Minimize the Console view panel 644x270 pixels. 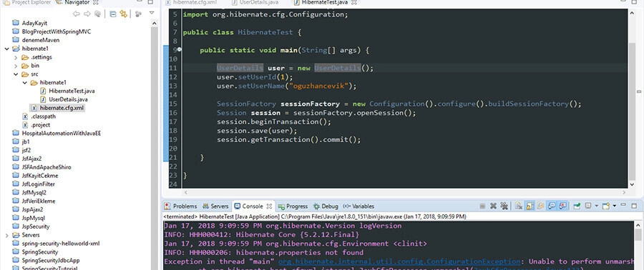624,205
